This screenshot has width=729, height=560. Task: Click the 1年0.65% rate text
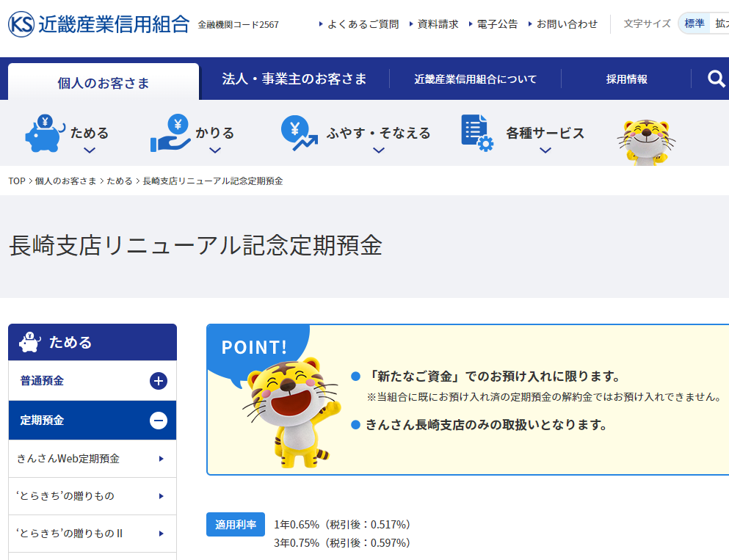click(x=343, y=525)
